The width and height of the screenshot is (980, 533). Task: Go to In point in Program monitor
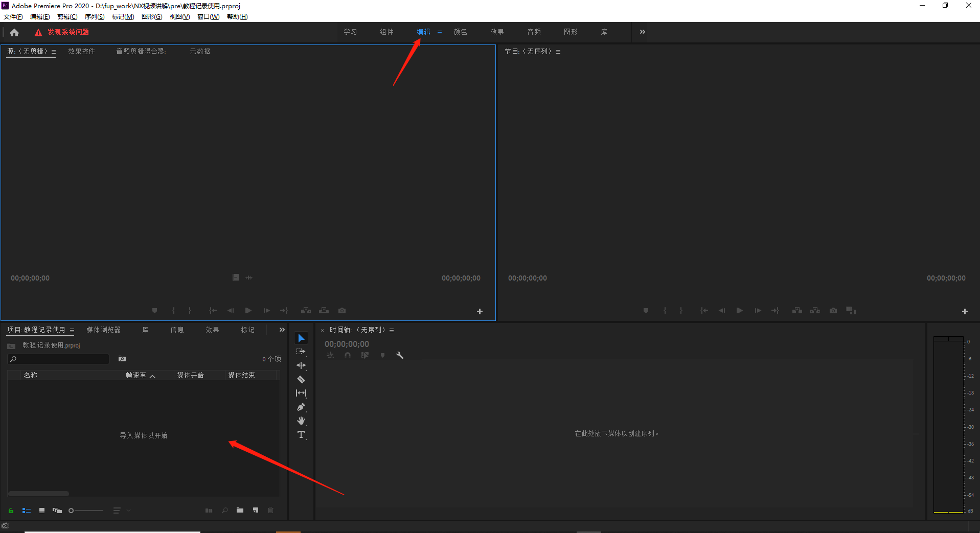(x=704, y=311)
